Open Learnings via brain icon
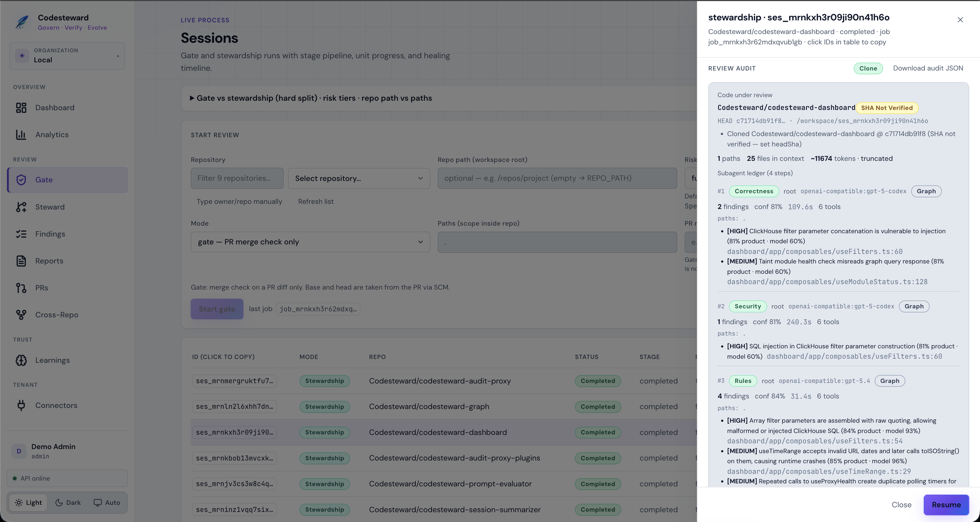The image size is (980, 522). tap(21, 360)
